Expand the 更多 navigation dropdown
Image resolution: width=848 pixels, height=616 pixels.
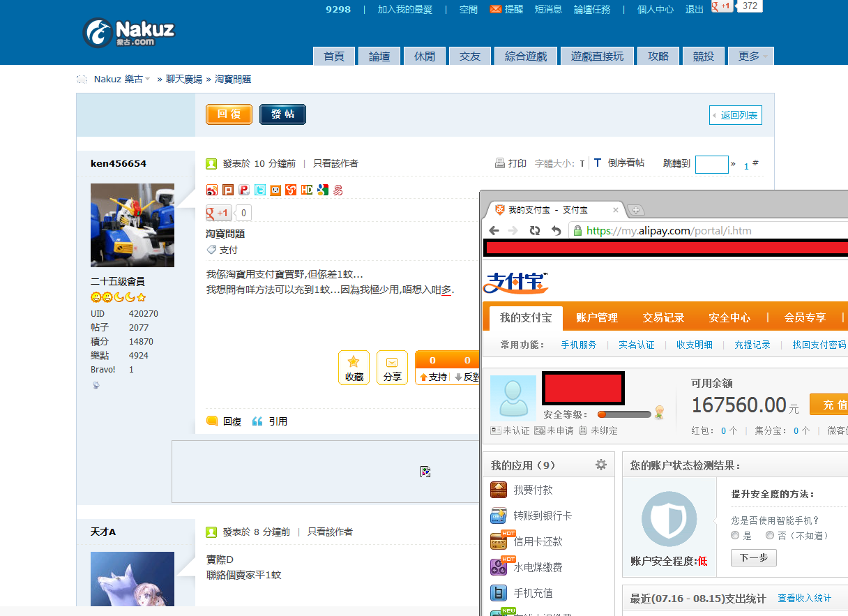pyautogui.click(x=751, y=56)
